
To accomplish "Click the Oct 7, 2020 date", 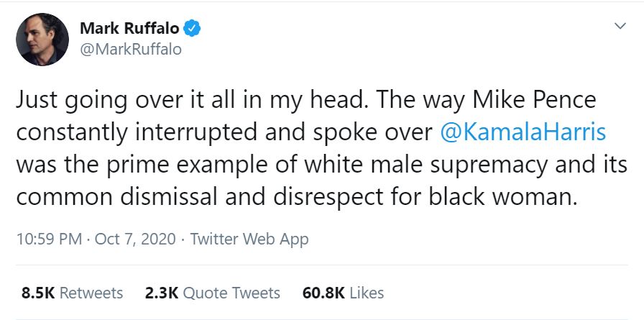I will pos(134,239).
